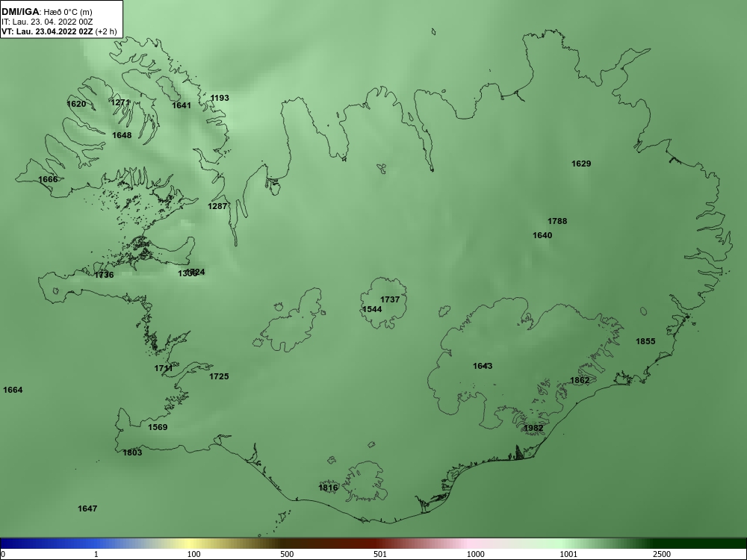Select the 'IT: Lau. 23. 04. 2022 00Z' line
This screenshot has width=747, height=560.
[46, 22]
